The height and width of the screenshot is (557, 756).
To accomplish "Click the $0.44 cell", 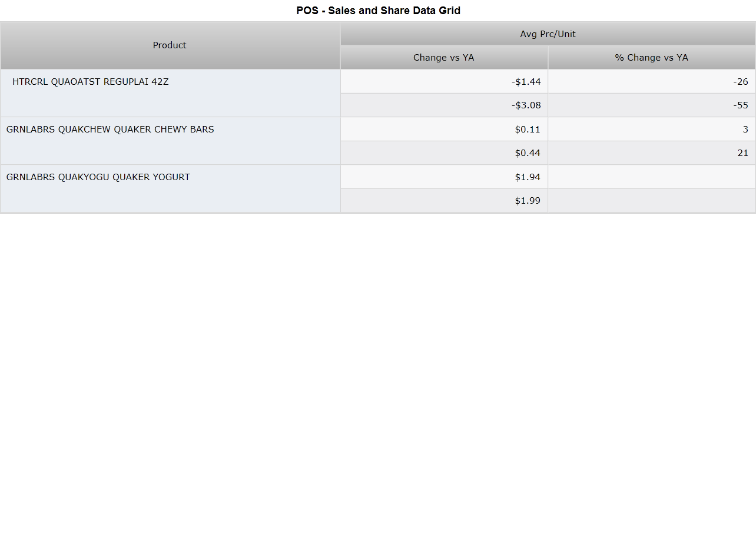I will (x=444, y=153).
